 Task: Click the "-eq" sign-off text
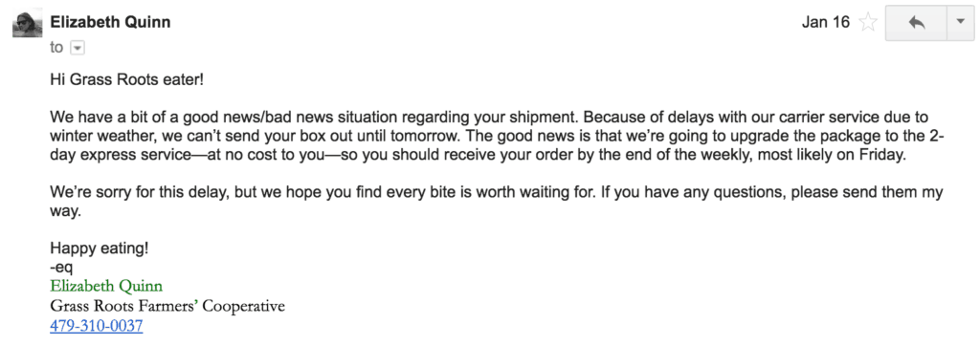tap(61, 268)
